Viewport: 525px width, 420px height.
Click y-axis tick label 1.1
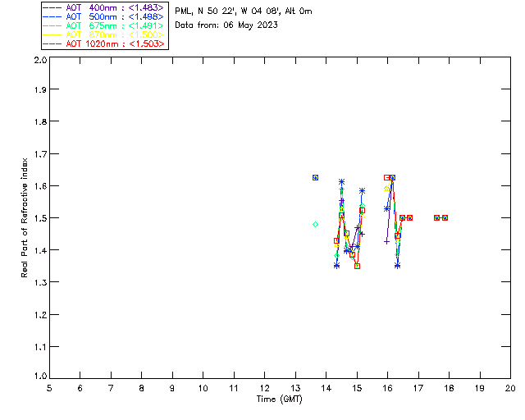coord(40,347)
